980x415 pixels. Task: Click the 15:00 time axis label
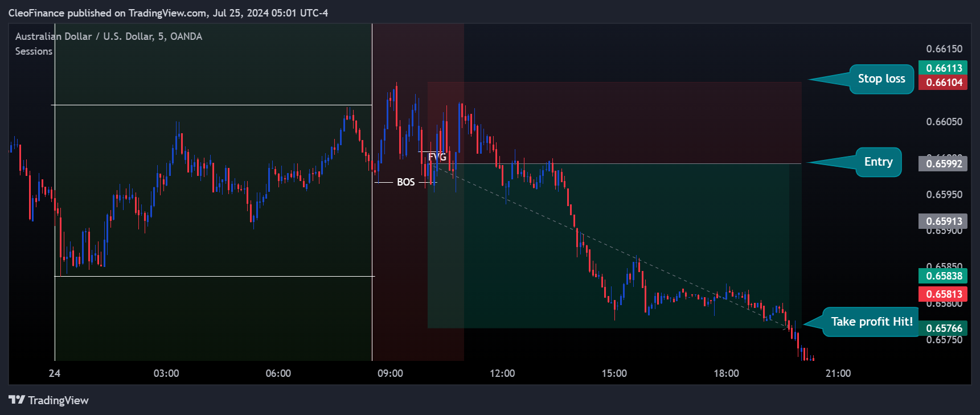(614, 373)
